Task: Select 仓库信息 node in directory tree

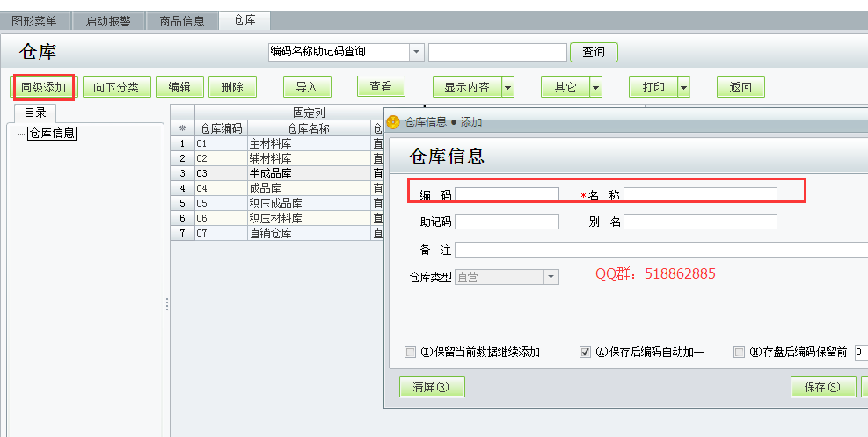Action: coord(52,134)
